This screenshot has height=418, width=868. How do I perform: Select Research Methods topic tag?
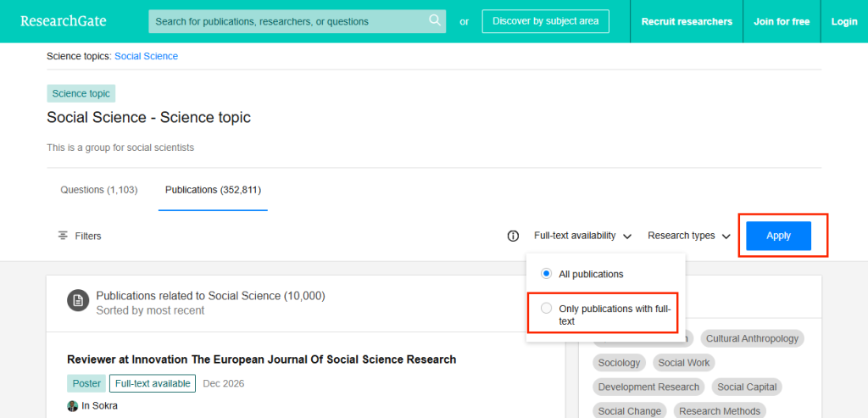click(720, 411)
